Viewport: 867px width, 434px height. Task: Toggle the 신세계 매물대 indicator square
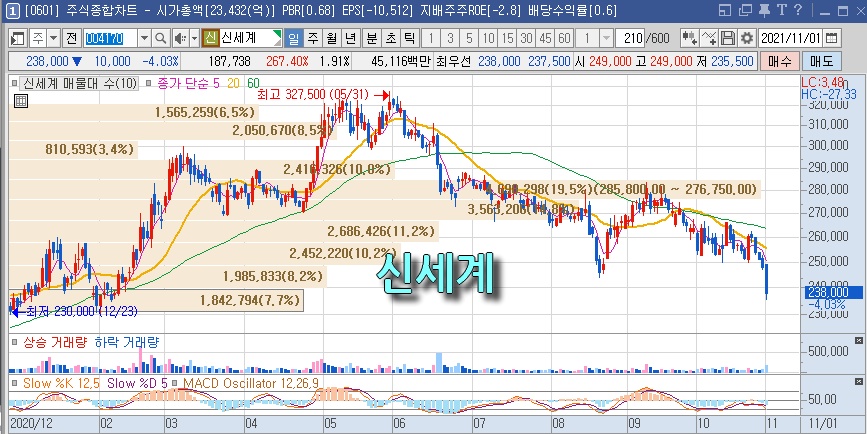click(x=15, y=84)
